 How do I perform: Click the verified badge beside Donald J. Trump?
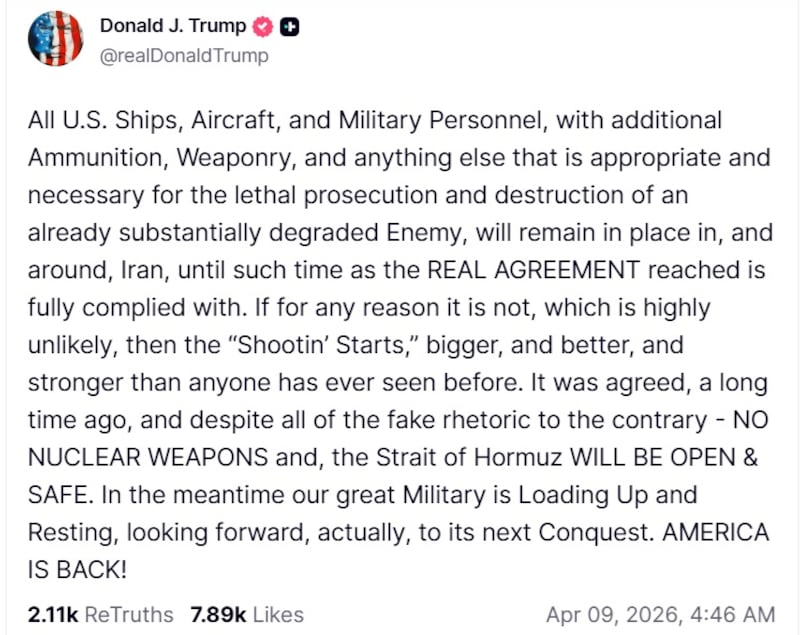261,25
